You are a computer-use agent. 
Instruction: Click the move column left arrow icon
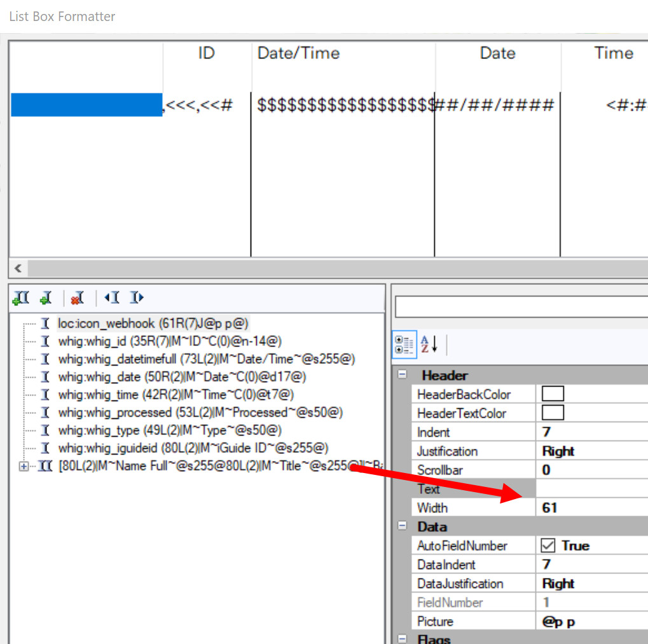coord(111,298)
